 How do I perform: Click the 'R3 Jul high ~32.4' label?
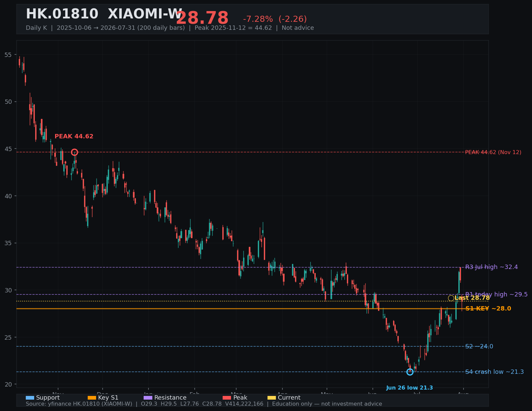pyautogui.click(x=491, y=267)
